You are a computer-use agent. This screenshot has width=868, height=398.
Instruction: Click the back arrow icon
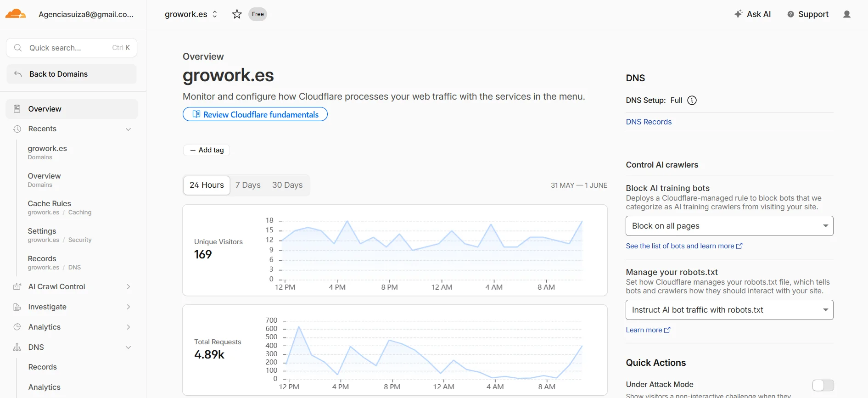18,74
